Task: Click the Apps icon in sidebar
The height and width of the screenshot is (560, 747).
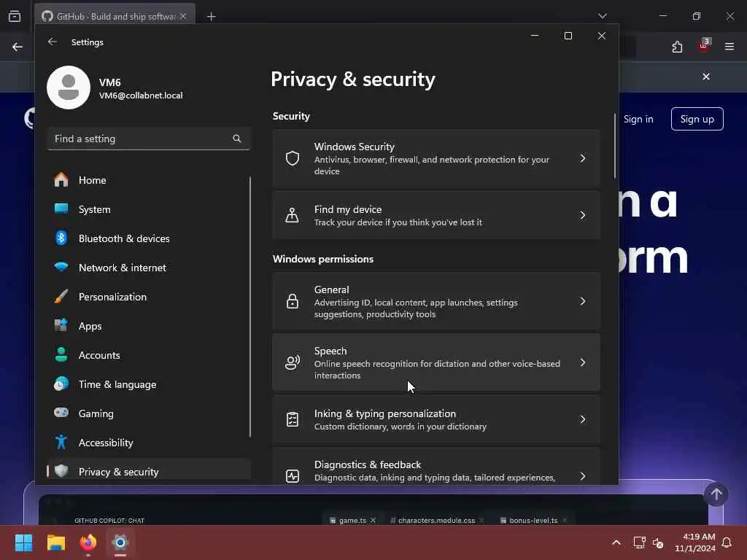Action: 61,325
